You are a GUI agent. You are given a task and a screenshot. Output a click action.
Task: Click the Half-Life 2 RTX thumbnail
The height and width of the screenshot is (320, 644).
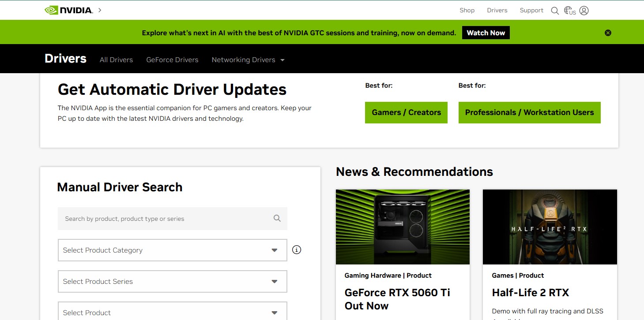(550, 227)
